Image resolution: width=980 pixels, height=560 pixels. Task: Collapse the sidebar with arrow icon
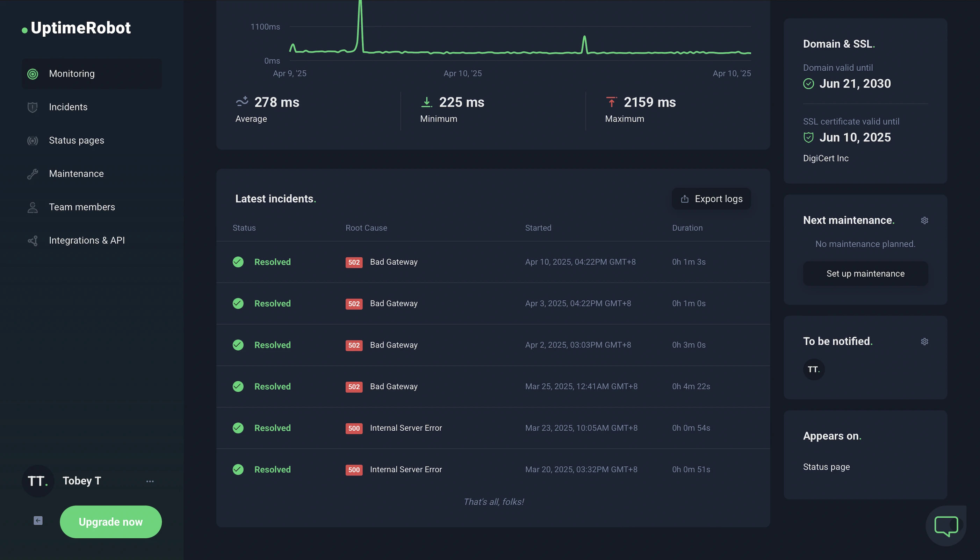coord(38,520)
